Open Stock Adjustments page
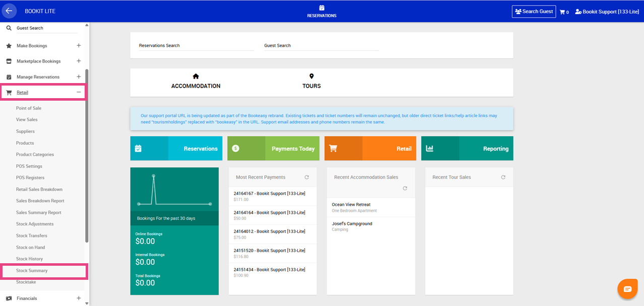The height and width of the screenshot is (306, 644). pyautogui.click(x=35, y=224)
